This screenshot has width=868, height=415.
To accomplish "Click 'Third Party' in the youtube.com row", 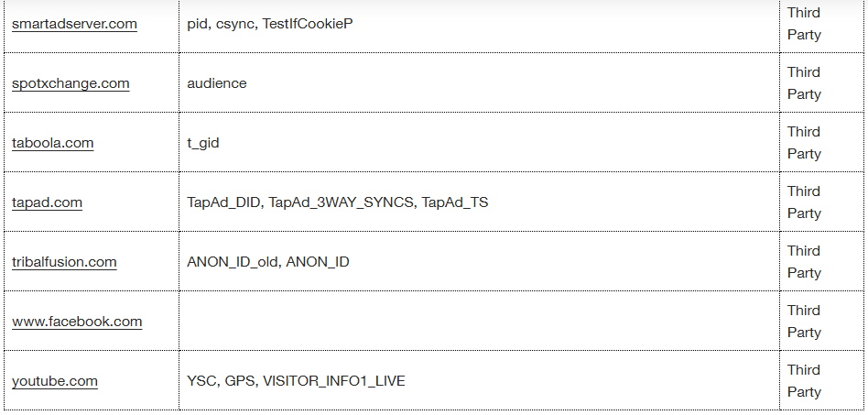I will [804, 381].
